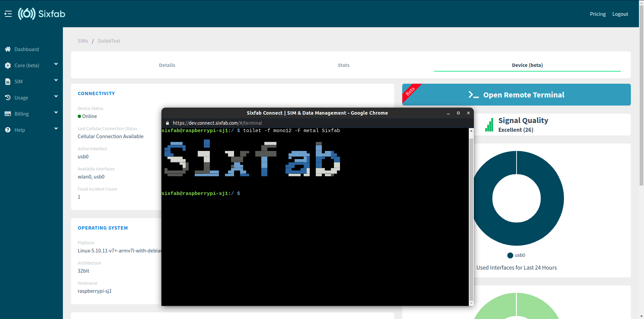Image resolution: width=644 pixels, height=319 pixels.
Task: Click the 'Used Interfaces for Last 24 Hours' caption
Action: 517,268
